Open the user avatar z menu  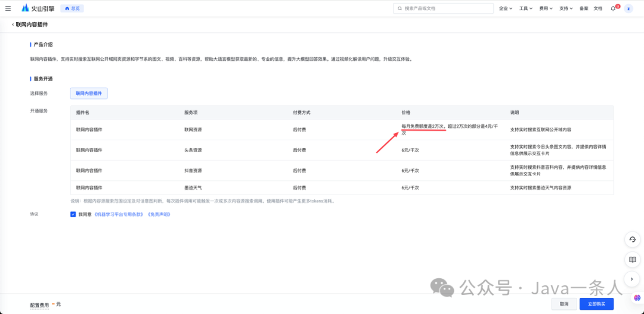(x=628, y=8)
